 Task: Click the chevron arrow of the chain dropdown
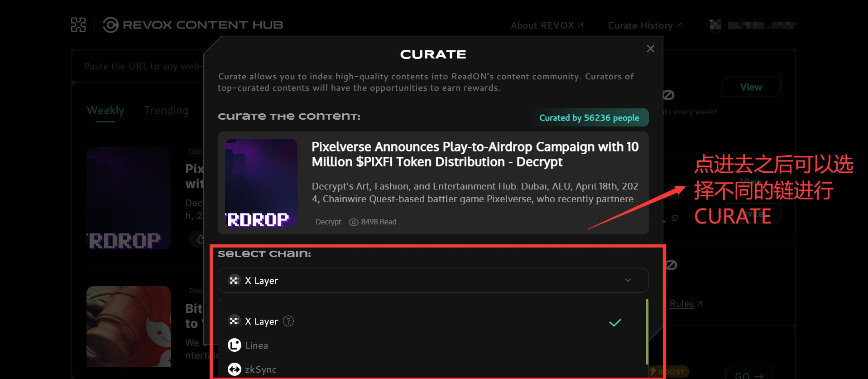point(628,280)
